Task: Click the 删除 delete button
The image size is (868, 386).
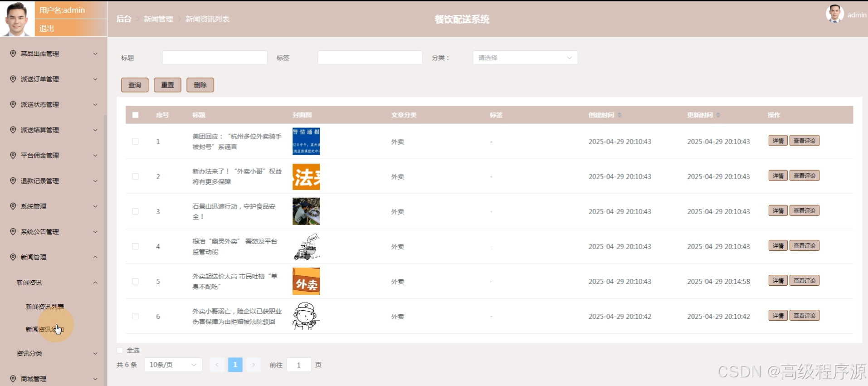Action: coord(200,85)
